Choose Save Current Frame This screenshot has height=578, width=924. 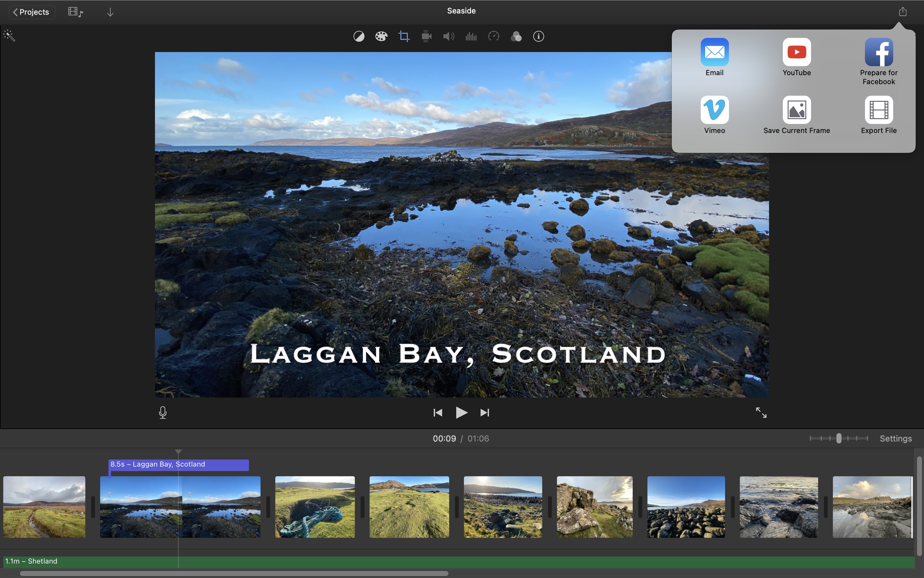[797, 115]
